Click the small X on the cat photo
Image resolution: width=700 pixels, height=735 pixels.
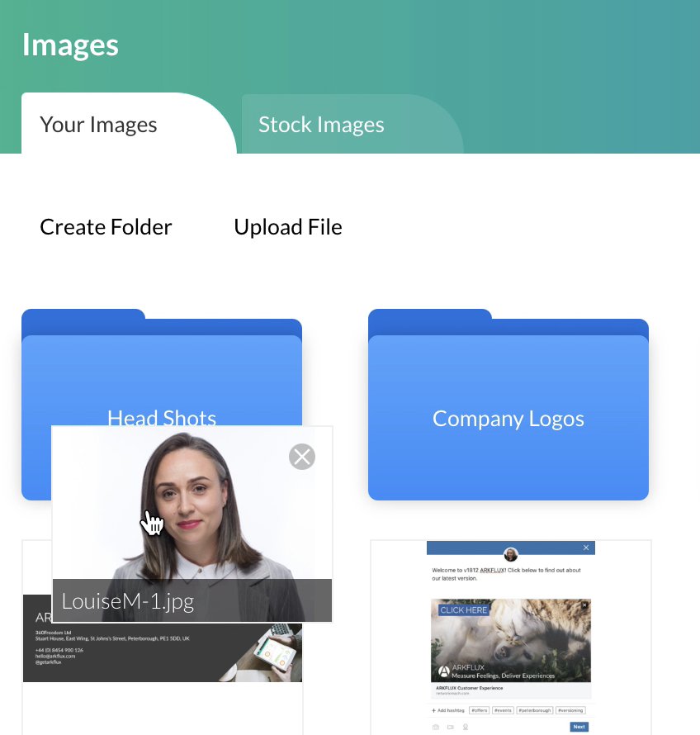pos(584,605)
